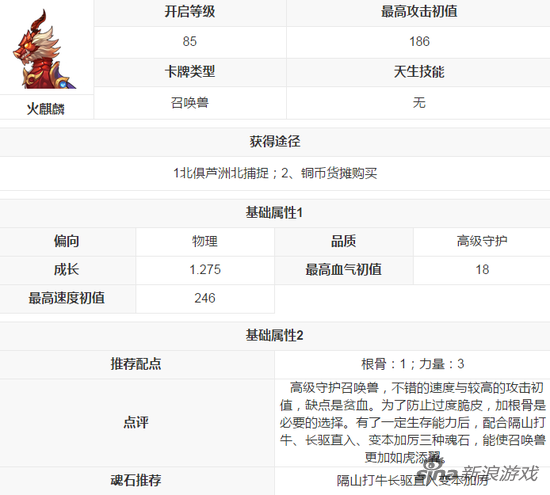Select the HP initial value 18
Viewport: 550px width, 495px height.
(x=482, y=270)
